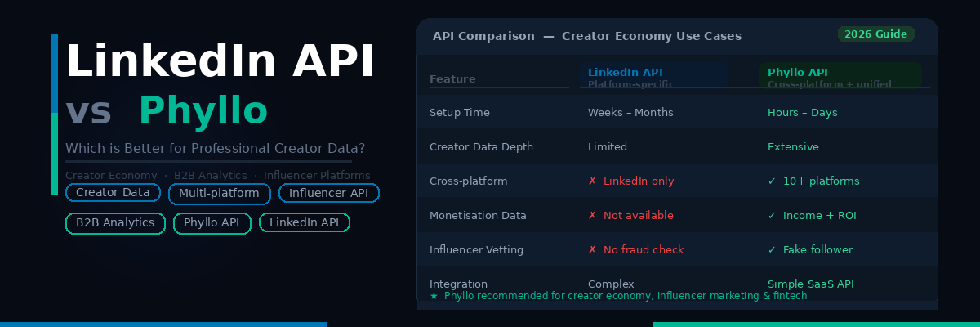Click the Influencer Vetting row label
980x327 pixels.
476,249
